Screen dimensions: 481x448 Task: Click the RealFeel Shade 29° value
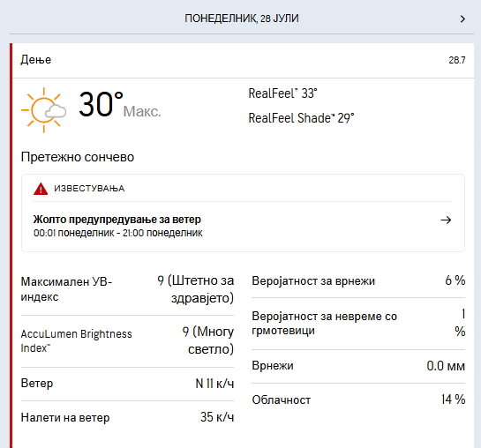click(301, 118)
